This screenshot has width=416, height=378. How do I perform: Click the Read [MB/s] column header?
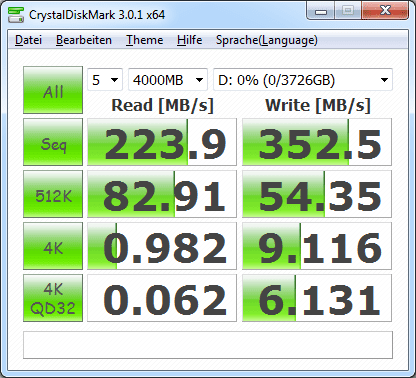coord(162,105)
